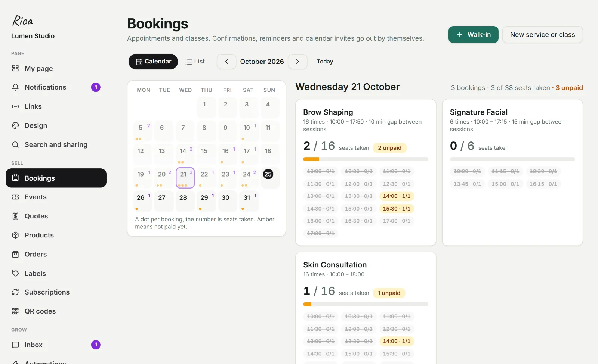Select October 14 in the calendar

[x=185, y=154]
